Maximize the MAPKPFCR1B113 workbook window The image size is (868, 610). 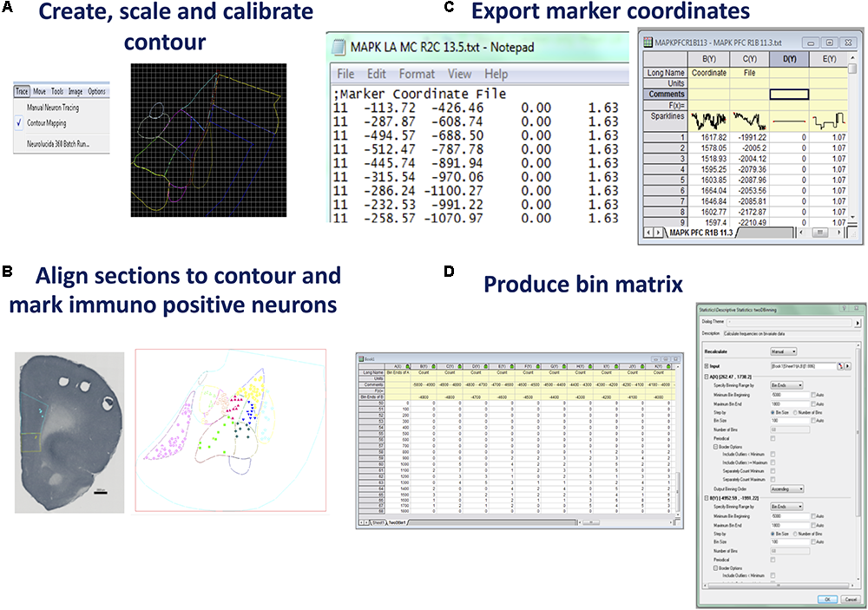click(828, 43)
